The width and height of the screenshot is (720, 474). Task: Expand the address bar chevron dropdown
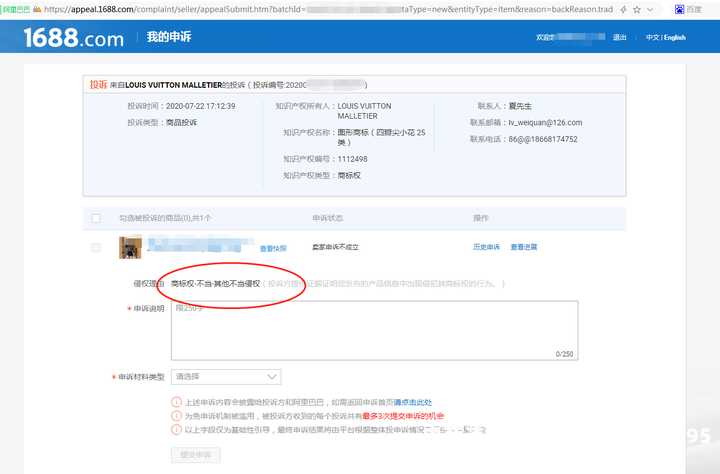650,10
